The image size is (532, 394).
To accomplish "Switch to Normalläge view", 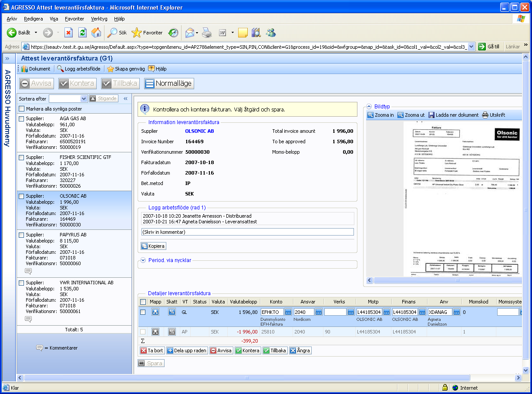I will [169, 84].
